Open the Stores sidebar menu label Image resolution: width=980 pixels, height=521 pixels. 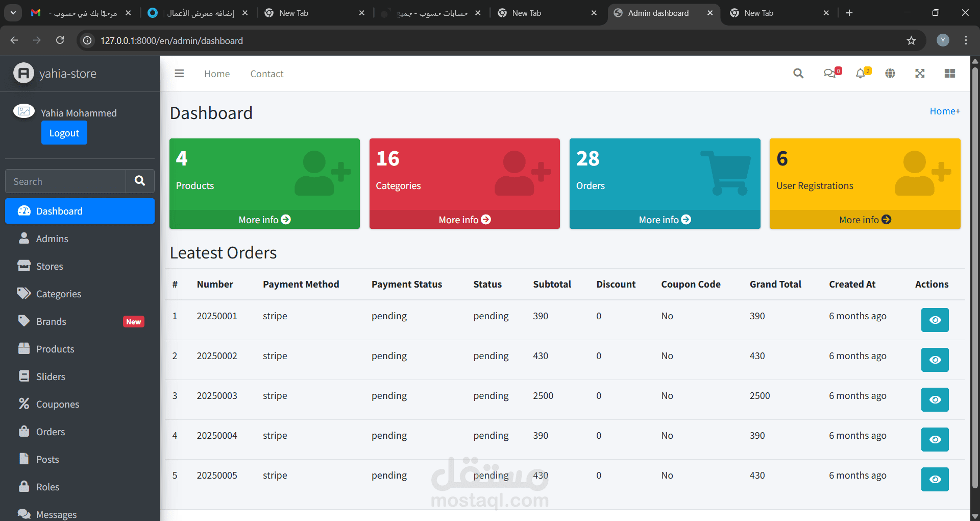click(50, 266)
